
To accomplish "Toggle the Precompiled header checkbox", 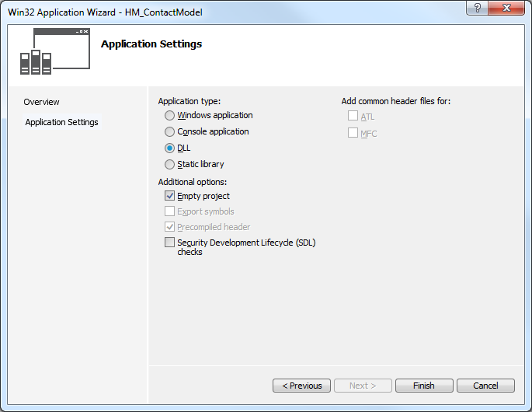I will (169, 227).
